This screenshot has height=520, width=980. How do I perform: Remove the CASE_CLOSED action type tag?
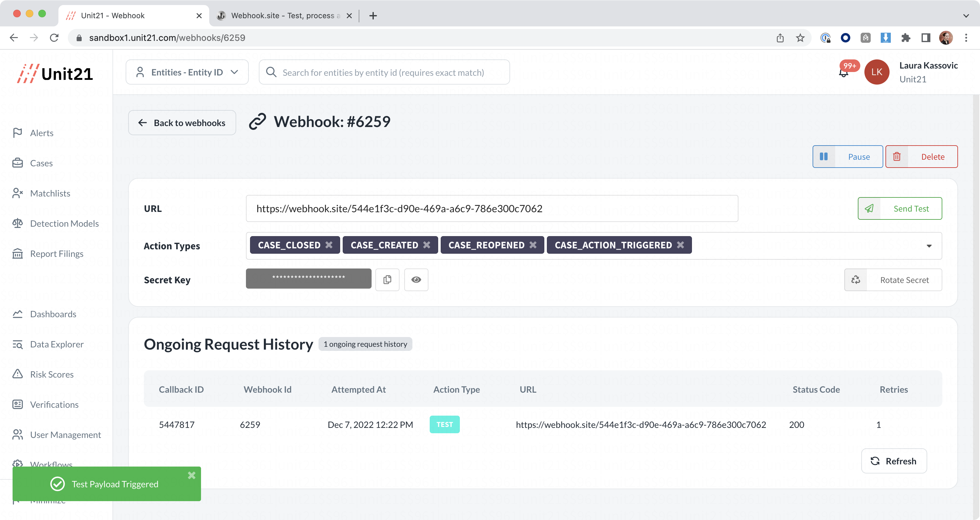point(329,245)
